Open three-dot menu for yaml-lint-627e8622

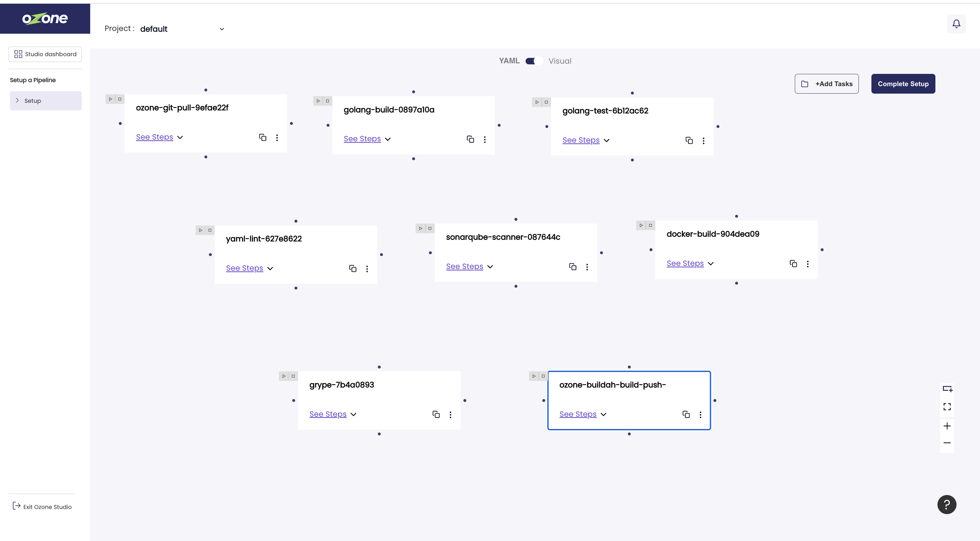(367, 269)
